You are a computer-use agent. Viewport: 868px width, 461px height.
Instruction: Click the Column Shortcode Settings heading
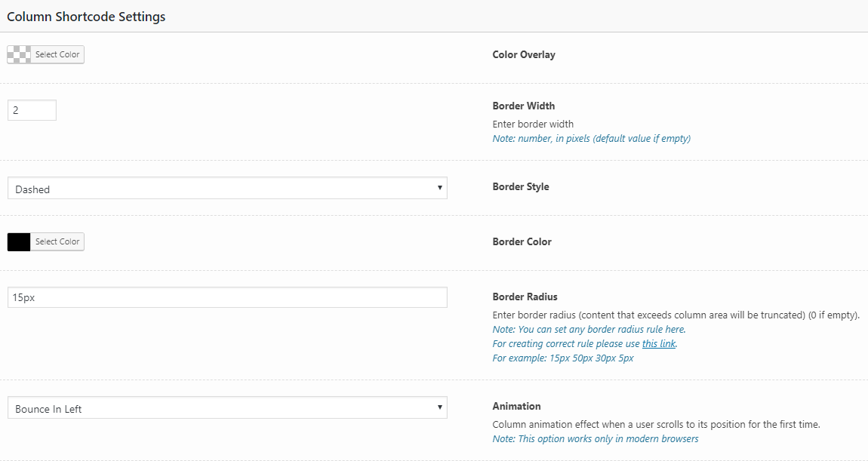coord(86,17)
